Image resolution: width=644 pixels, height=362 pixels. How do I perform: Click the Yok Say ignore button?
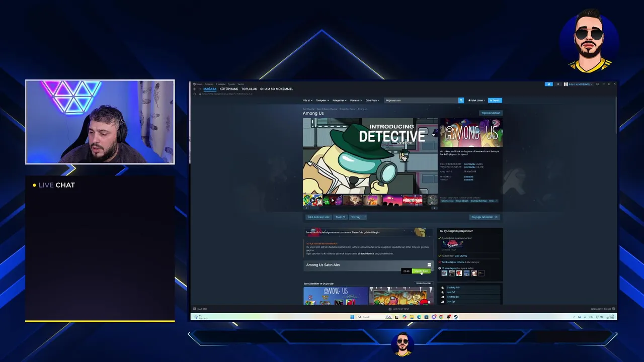[x=356, y=217]
